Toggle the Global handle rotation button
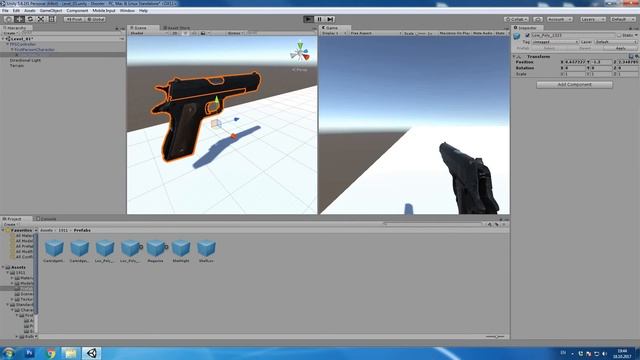This screenshot has width=640, height=360. pos(96,19)
